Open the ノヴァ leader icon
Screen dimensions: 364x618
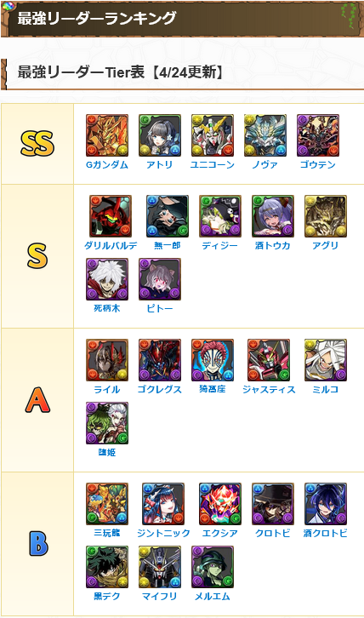(x=265, y=135)
